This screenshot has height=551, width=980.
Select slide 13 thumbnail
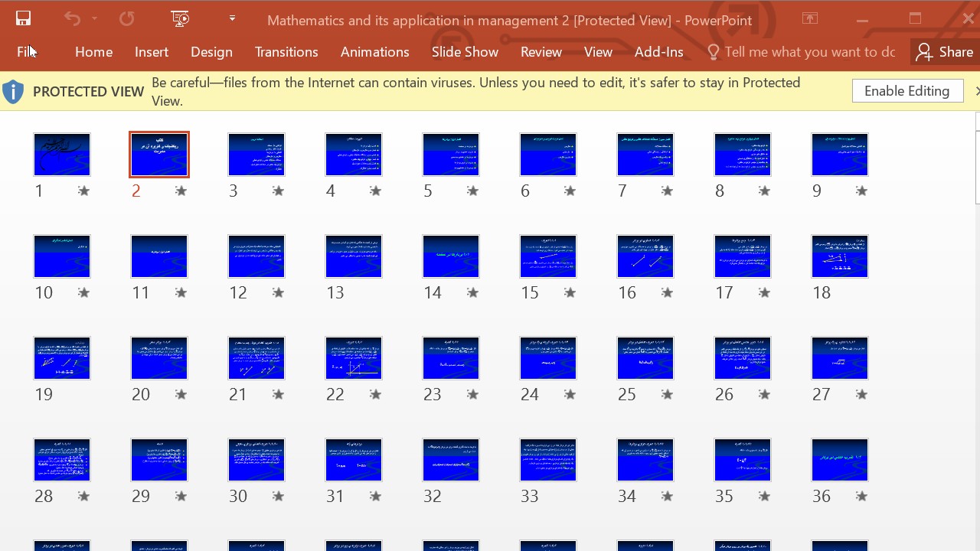(x=354, y=256)
